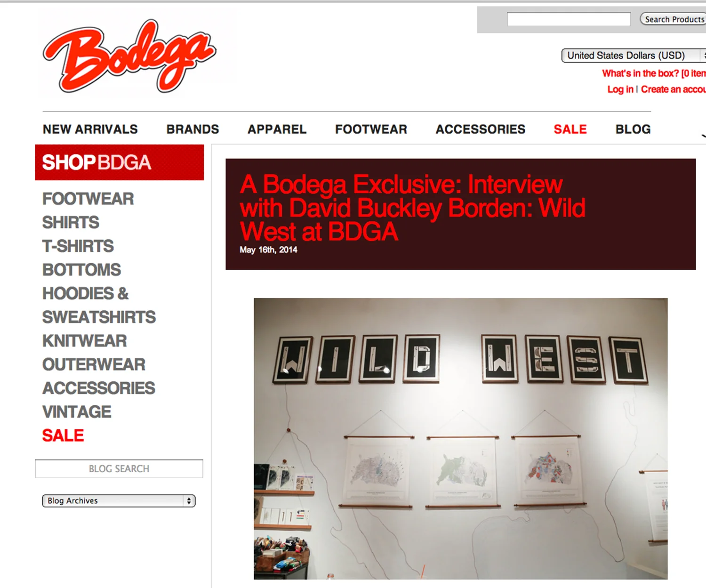Click the Bodega logo
Image resolution: width=706 pixels, height=588 pixels.
click(129, 56)
